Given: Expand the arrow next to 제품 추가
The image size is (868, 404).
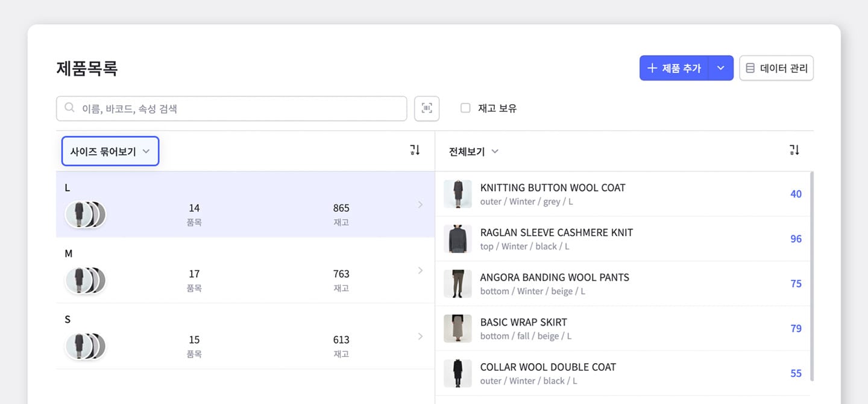Looking at the screenshot, I should click(721, 68).
